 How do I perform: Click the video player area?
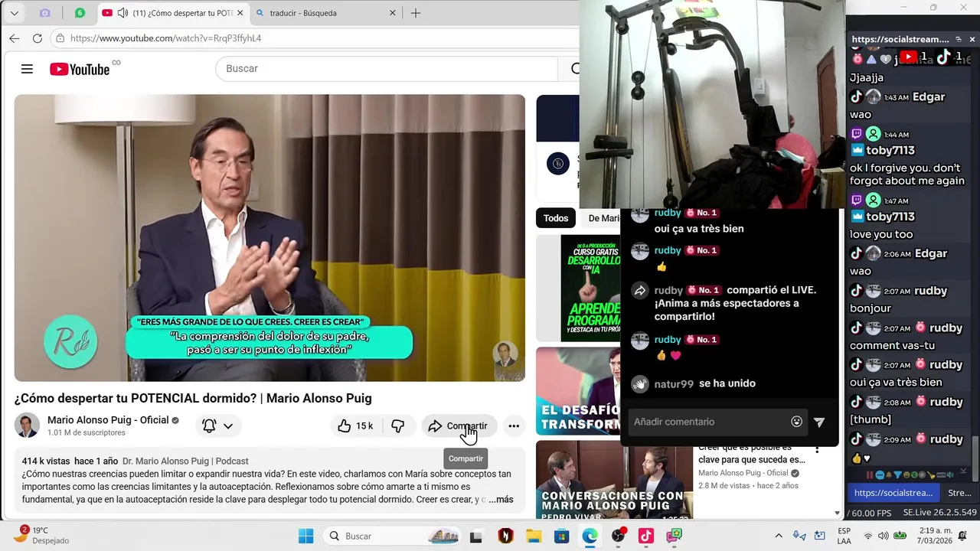click(x=269, y=237)
